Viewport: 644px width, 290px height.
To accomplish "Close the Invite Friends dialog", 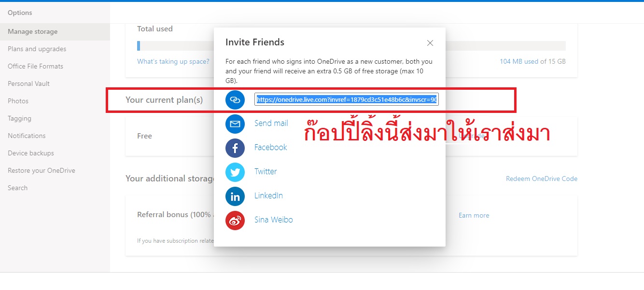I will [430, 43].
